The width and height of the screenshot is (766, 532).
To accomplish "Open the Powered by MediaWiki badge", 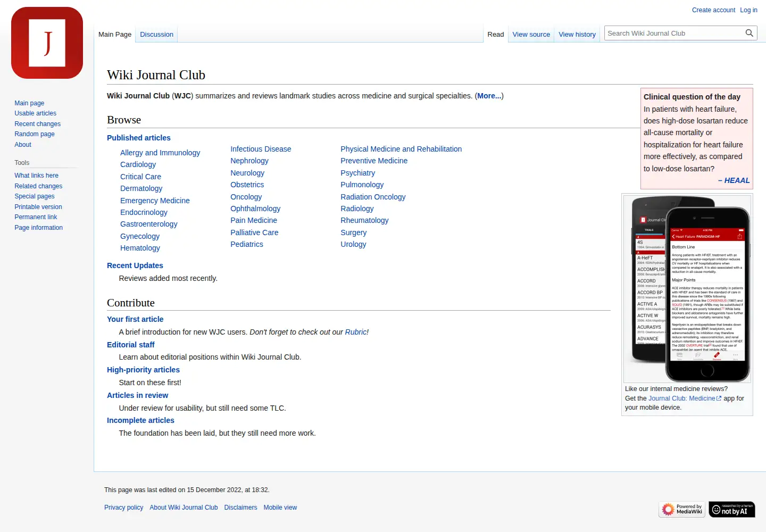I will 682,510.
